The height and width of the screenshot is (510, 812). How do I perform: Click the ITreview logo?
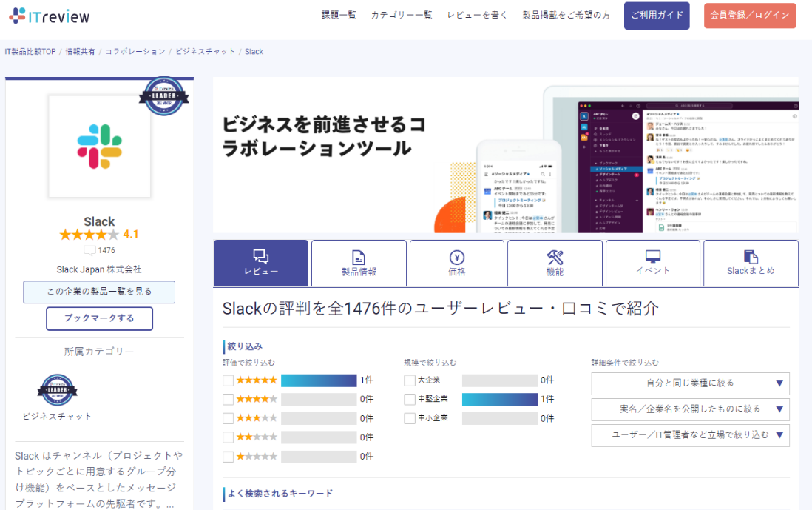[x=50, y=16]
